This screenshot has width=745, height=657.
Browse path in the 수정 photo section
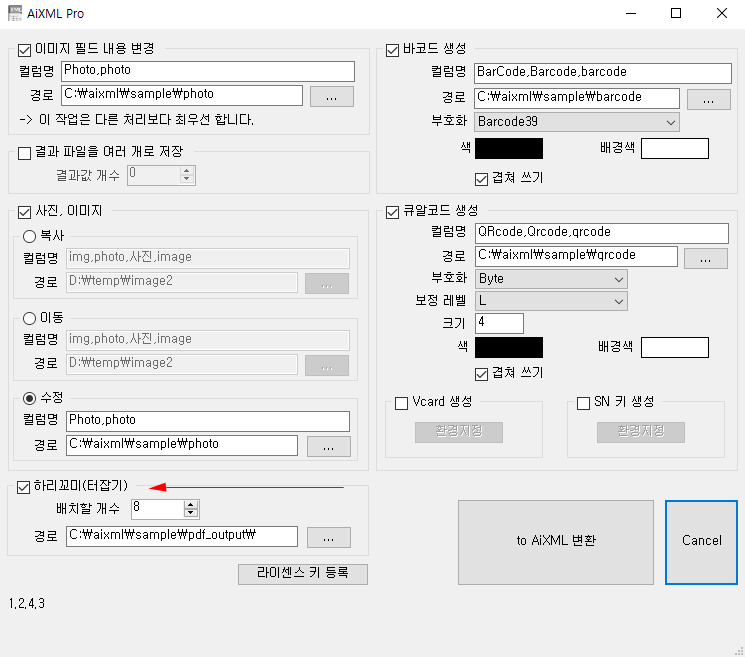pos(328,446)
